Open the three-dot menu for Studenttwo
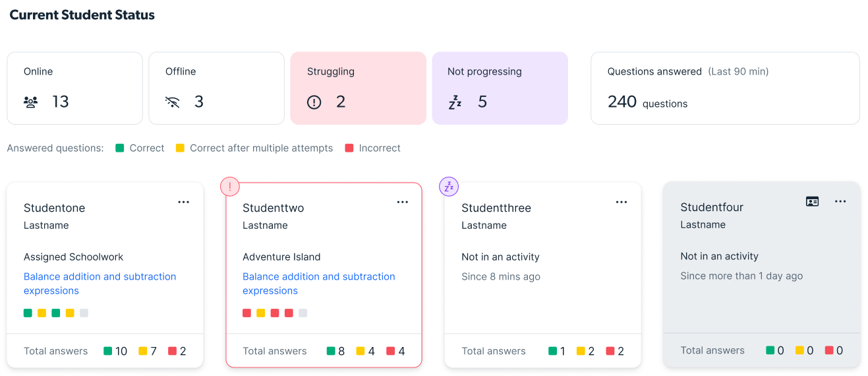This screenshot has height=376, width=868. [403, 203]
